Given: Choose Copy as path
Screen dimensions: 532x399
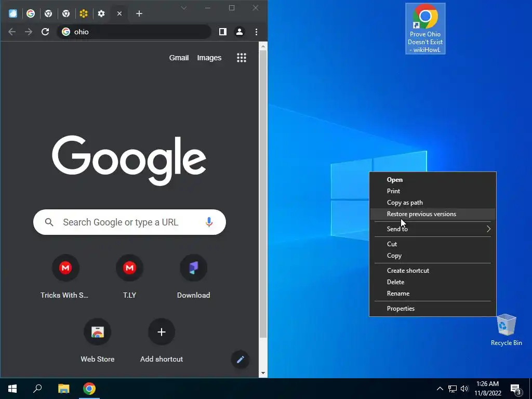Looking at the screenshot, I should coord(433,203).
